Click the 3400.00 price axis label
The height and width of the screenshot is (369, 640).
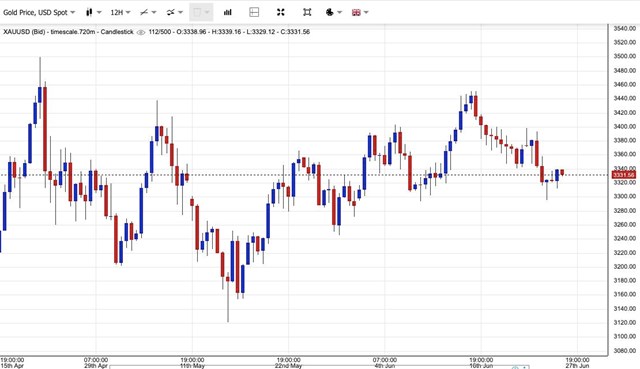[624, 127]
